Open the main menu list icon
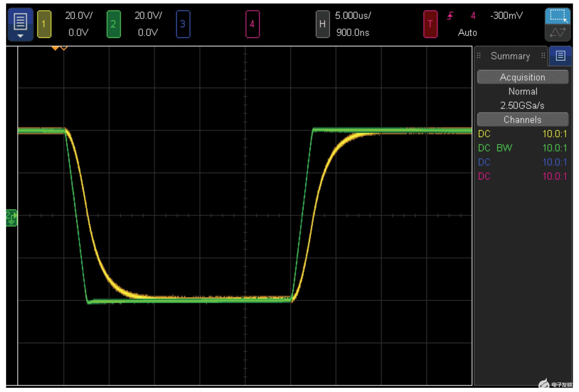Viewport: 579px width, 392px height. [20, 24]
